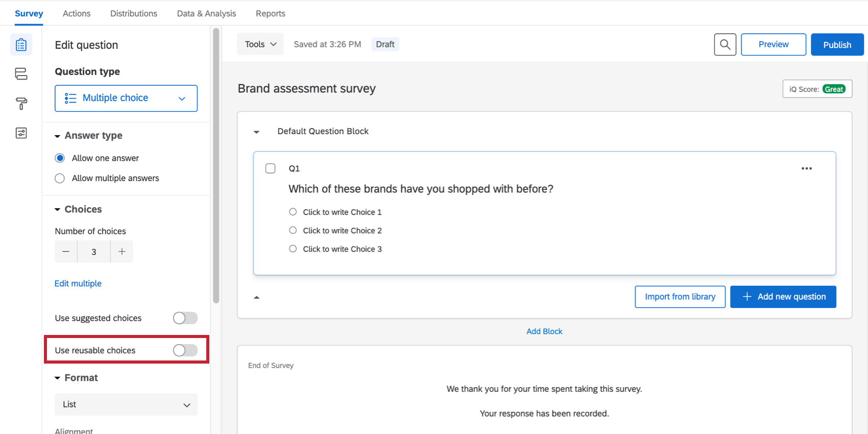Enable the Use suggested choices toggle

185,318
